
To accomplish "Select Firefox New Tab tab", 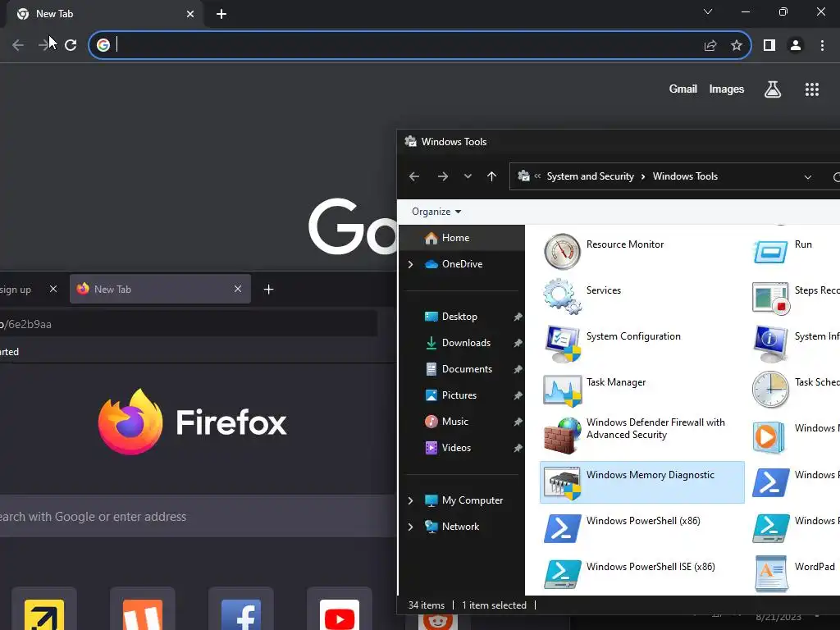I will (x=160, y=290).
